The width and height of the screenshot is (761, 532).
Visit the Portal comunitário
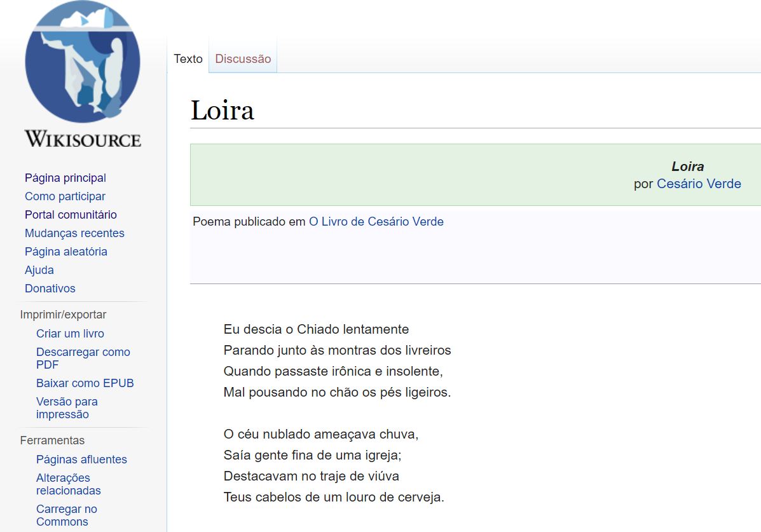71,215
